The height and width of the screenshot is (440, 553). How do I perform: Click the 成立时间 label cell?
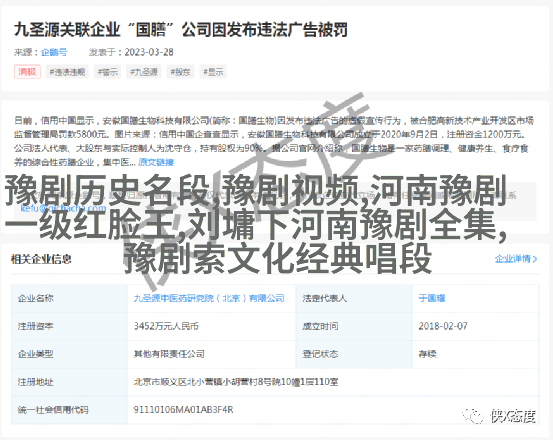[354, 326]
